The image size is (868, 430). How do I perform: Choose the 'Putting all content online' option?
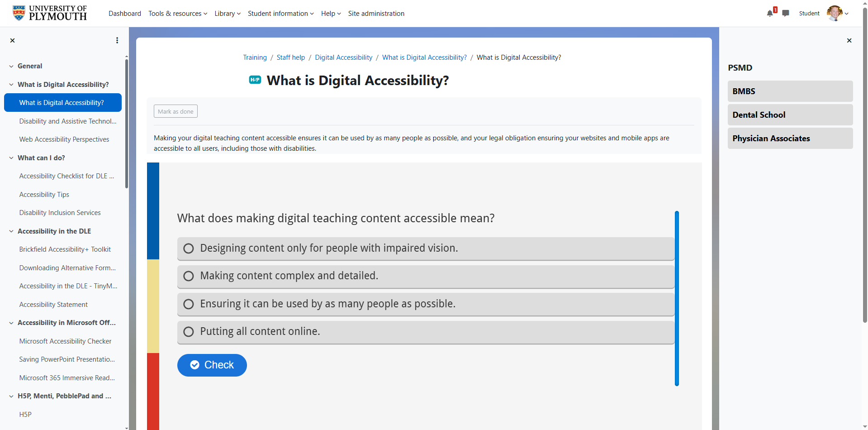426,332
